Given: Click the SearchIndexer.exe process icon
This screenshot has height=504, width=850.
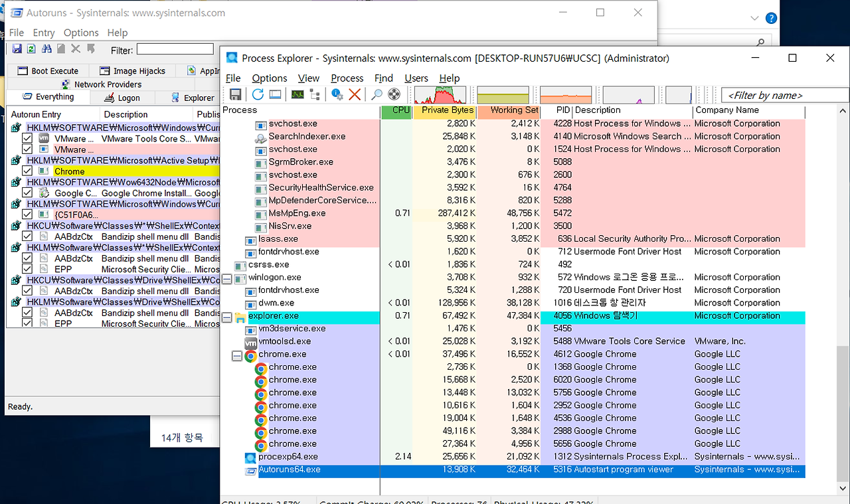Looking at the screenshot, I should pyautogui.click(x=261, y=137).
